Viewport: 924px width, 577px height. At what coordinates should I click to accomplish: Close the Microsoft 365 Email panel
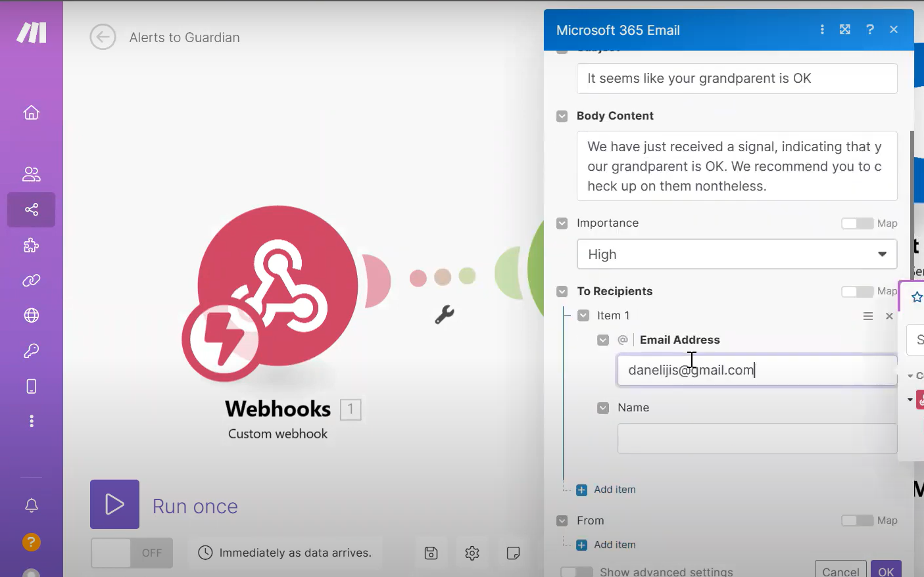(x=894, y=30)
